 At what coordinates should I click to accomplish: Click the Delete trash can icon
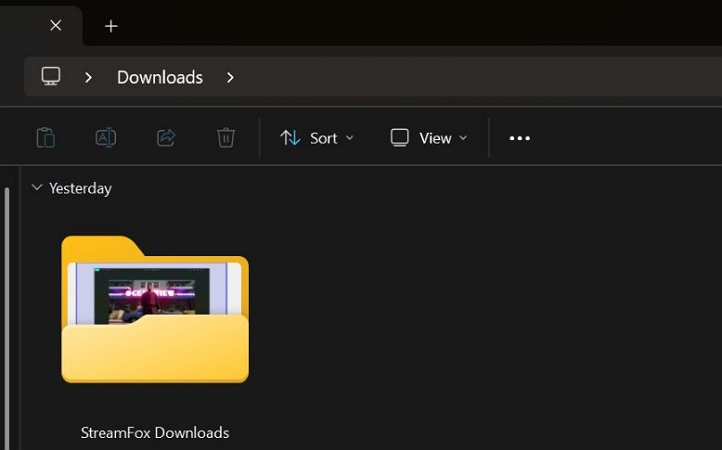(x=226, y=138)
